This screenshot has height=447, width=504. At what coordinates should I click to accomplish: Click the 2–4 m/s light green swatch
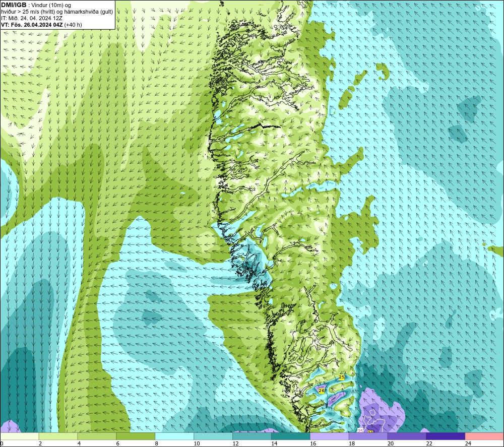click(58, 436)
